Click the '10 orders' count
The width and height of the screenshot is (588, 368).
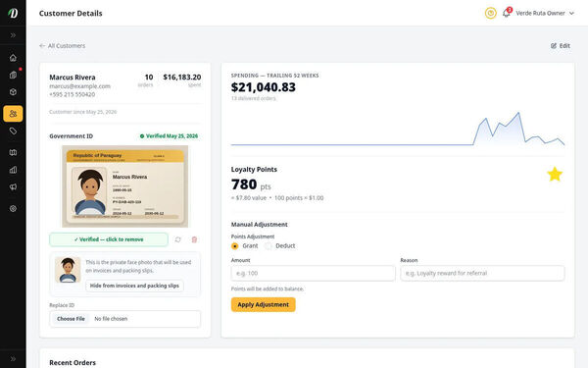pyautogui.click(x=146, y=80)
